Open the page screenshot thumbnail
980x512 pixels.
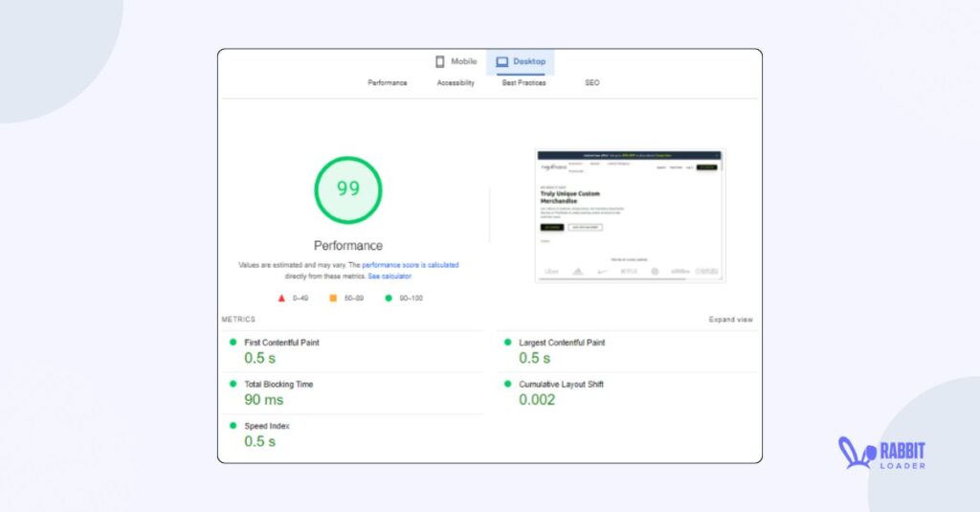click(630, 215)
